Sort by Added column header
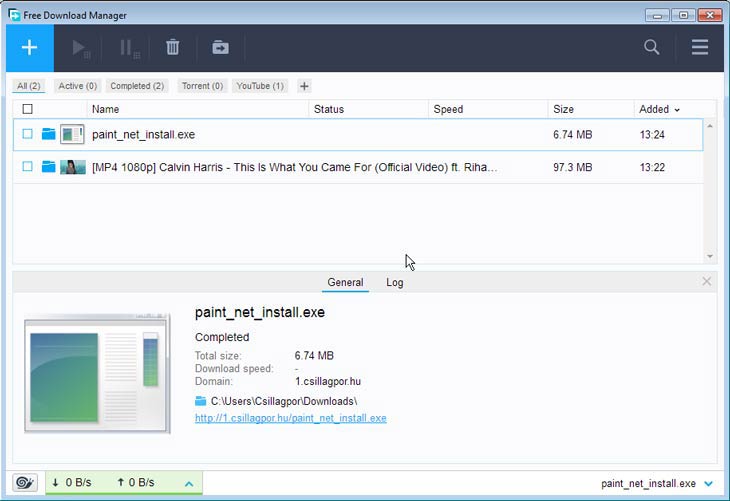Image resolution: width=730 pixels, height=501 pixels. (659, 109)
